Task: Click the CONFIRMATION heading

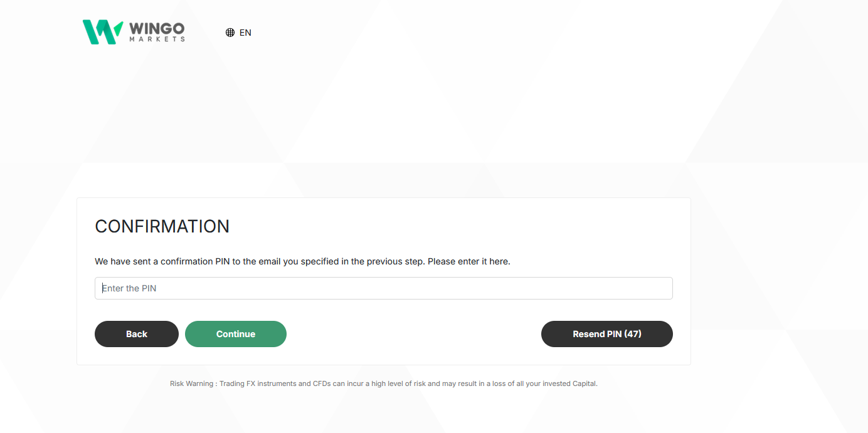Action: click(x=162, y=226)
